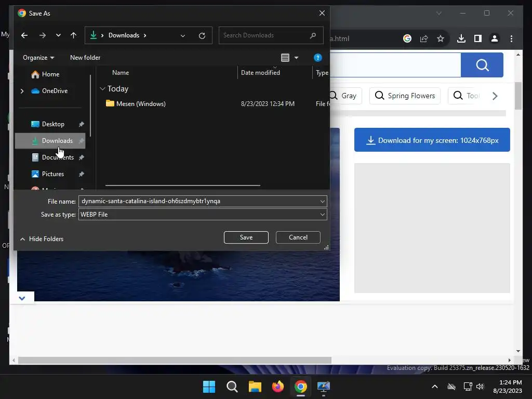
Task: Click the Chrome Google account icon
Action: click(x=407, y=38)
